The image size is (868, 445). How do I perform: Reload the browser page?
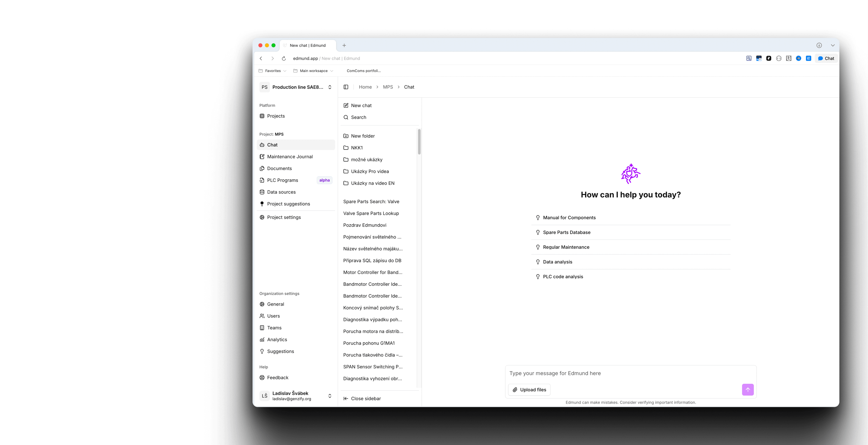[x=284, y=59]
